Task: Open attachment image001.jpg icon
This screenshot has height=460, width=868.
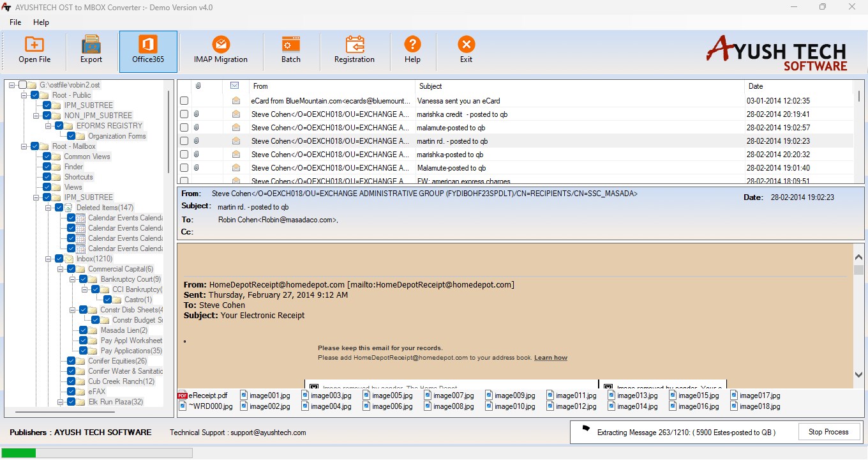Action: coord(244,395)
